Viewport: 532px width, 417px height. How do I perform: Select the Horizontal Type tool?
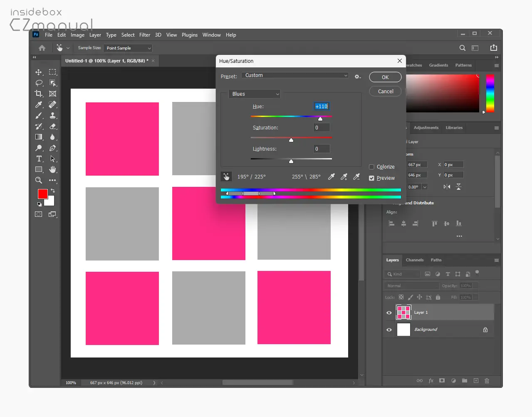coord(39,159)
